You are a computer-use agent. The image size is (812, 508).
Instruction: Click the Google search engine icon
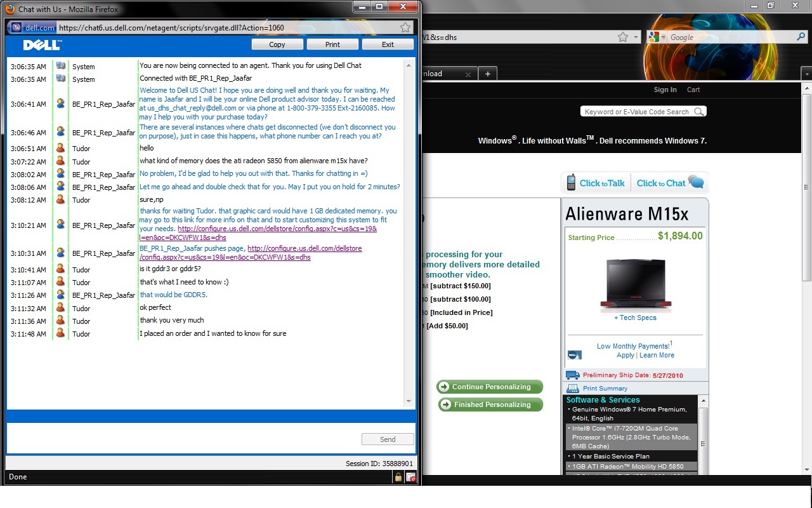pos(654,37)
